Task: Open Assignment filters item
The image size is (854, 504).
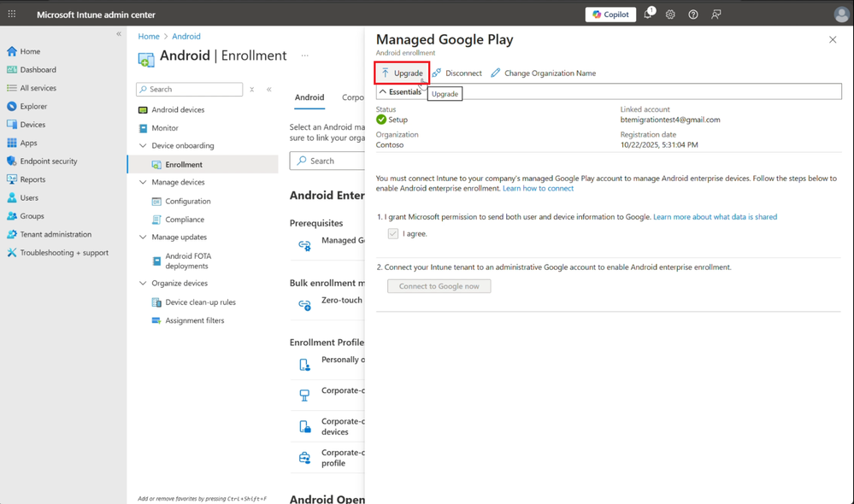Action: 188,320
